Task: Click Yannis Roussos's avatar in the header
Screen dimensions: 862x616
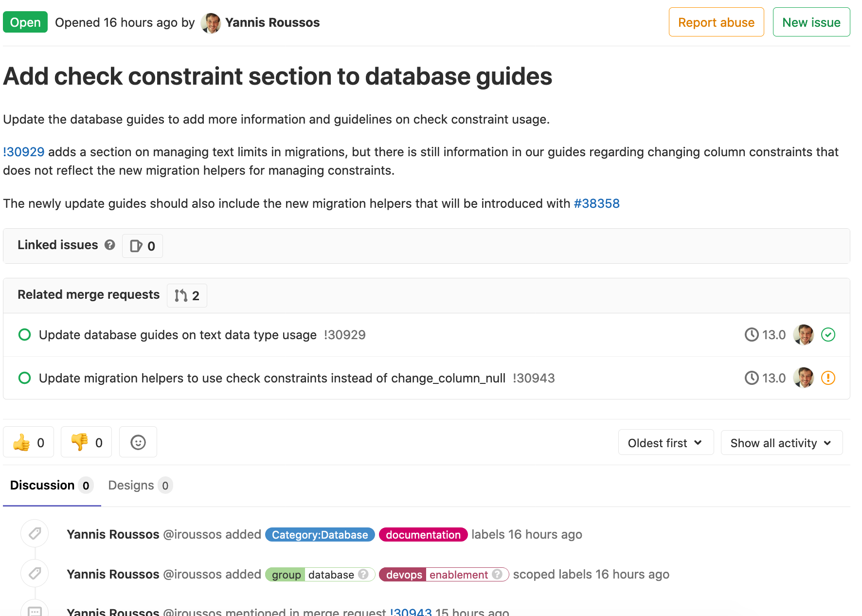Action: click(210, 22)
